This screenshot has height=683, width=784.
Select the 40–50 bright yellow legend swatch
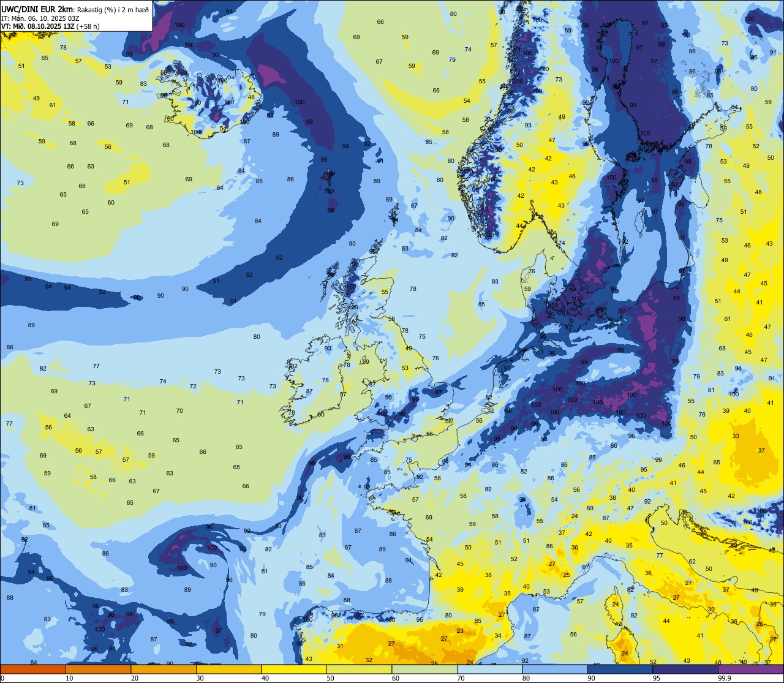coord(294,669)
